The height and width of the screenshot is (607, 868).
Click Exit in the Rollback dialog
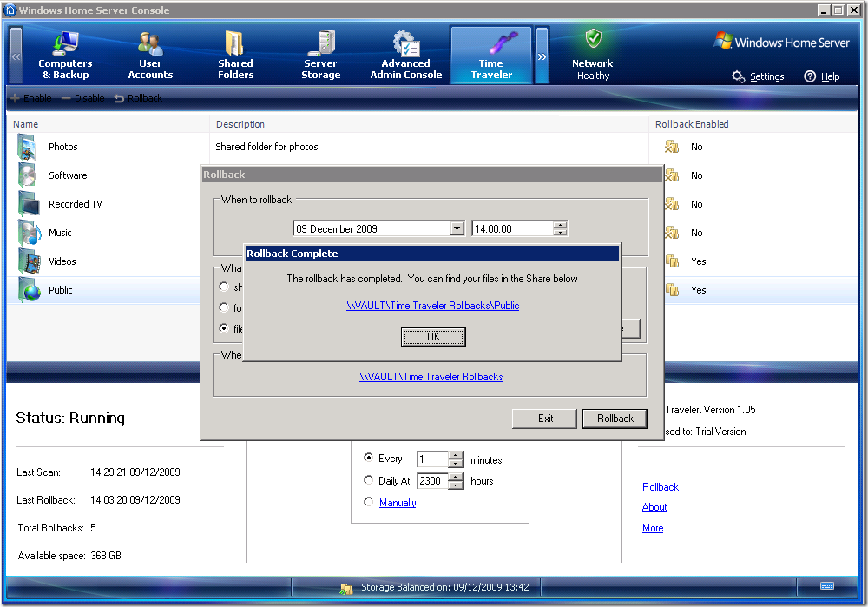point(545,419)
